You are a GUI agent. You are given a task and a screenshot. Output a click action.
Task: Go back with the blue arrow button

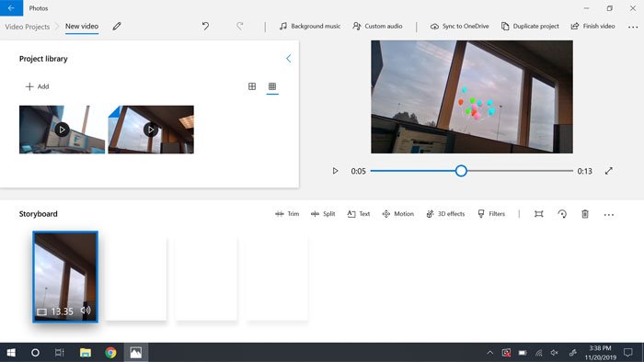point(11,7)
